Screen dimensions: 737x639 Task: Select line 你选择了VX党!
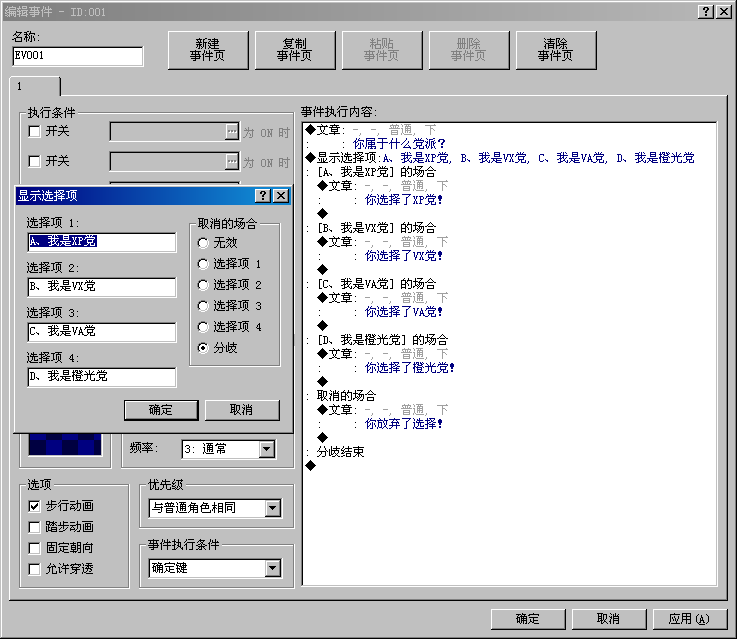point(404,256)
